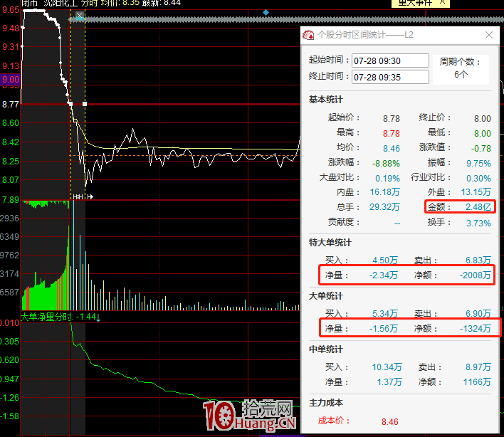The width and height of the screenshot is (504, 437).
Task: Click the 周期个数 6个 box
Action: click(x=461, y=69)
